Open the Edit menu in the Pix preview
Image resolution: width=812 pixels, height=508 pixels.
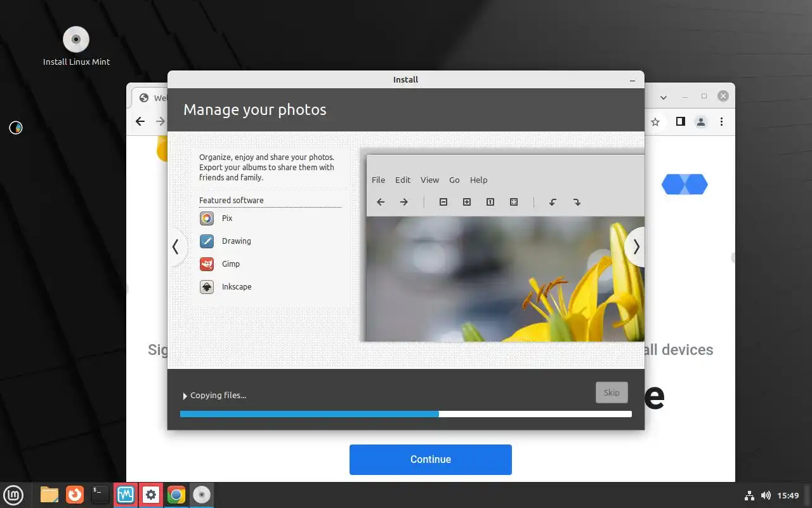click(x=403, y=180)
